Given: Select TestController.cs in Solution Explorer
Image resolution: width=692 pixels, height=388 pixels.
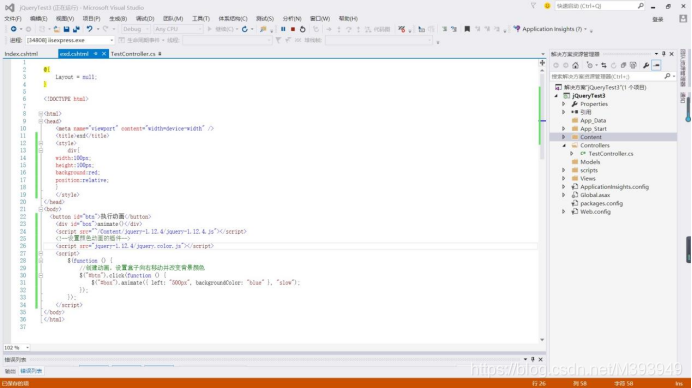Looking at the screenshot, I should [x=610, y=154].
